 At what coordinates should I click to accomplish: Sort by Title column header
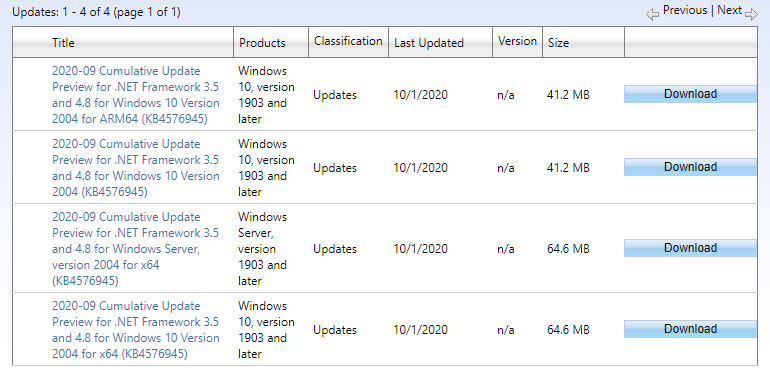tap(63, 43)
